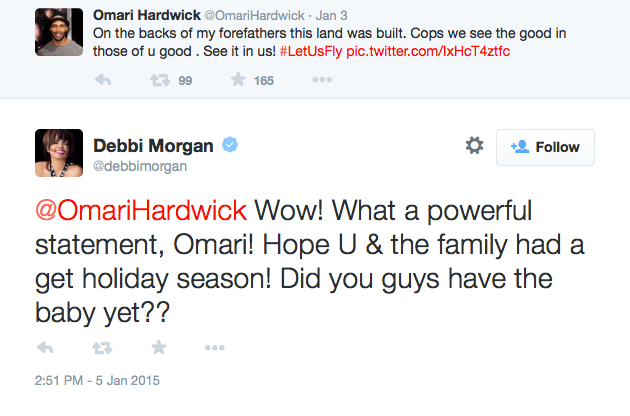
Task: Favorite Omari Hardwick's tweet with star
Action: (x=238, y=80)
